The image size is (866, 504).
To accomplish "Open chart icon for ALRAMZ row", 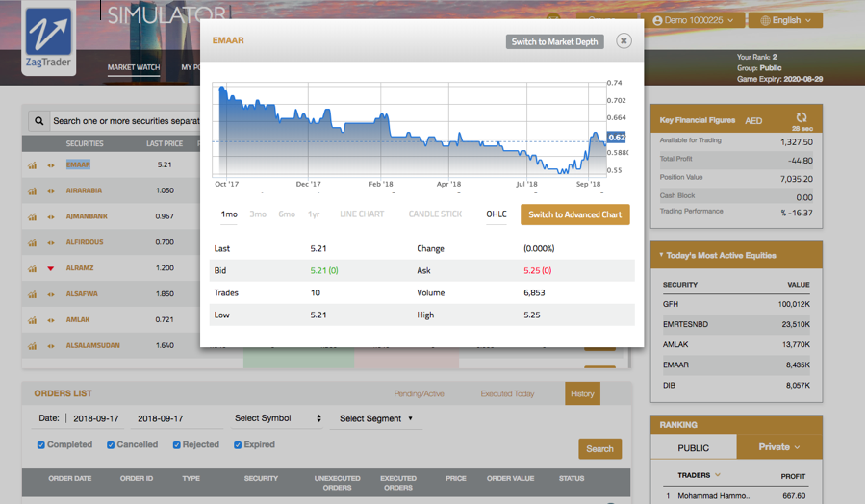I will 33,268.
